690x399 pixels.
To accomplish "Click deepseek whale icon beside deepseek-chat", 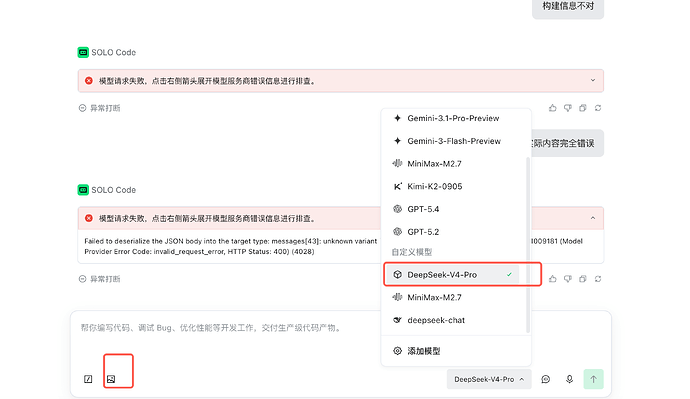I will pos(397,320).
